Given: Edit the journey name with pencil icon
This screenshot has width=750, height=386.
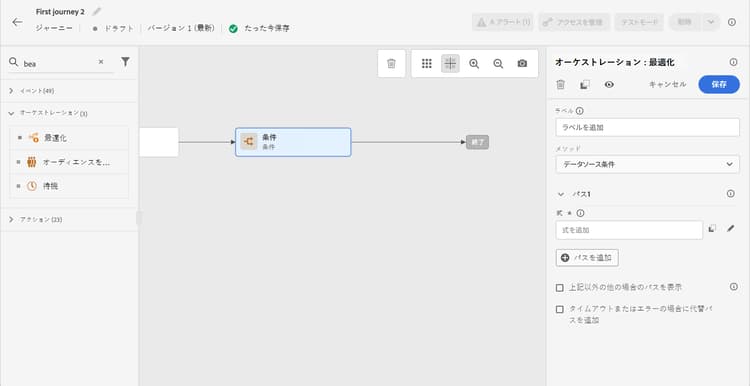Looking at the screenshot, I should click(97, 11).
